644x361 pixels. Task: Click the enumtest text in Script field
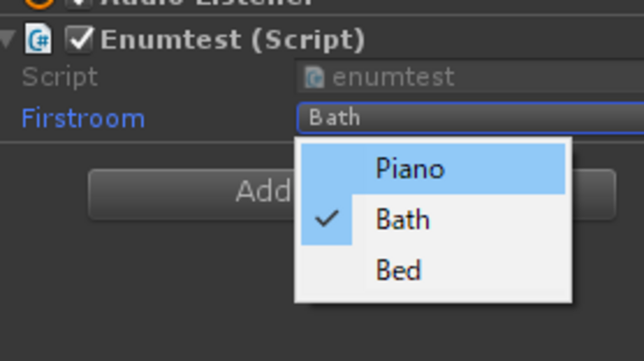[x=393, y=77]
